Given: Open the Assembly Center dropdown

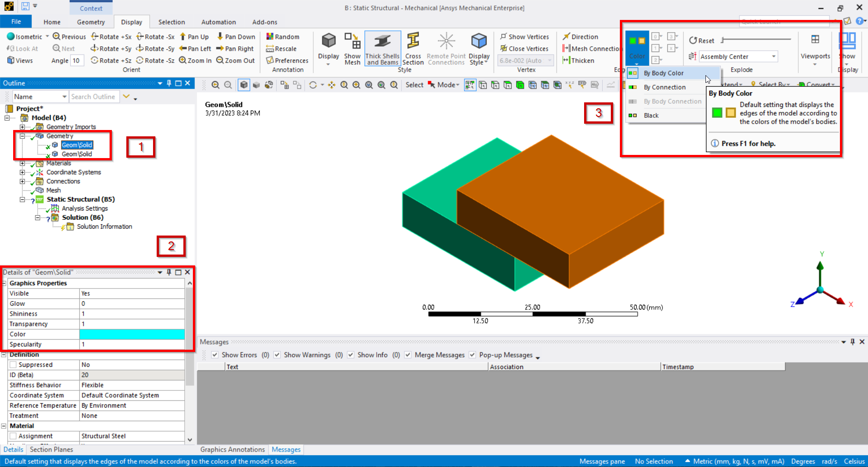Looking at the screenshot, I should (774, 57).
